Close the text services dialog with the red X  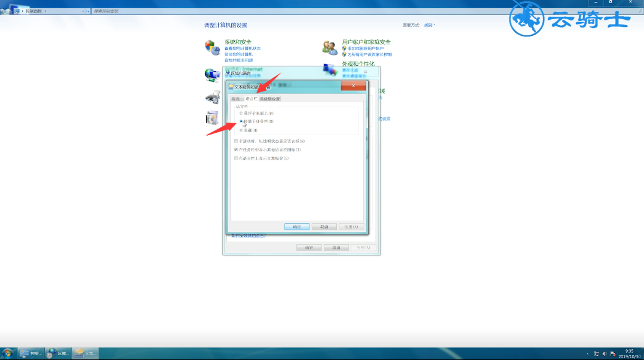[353, 86]
